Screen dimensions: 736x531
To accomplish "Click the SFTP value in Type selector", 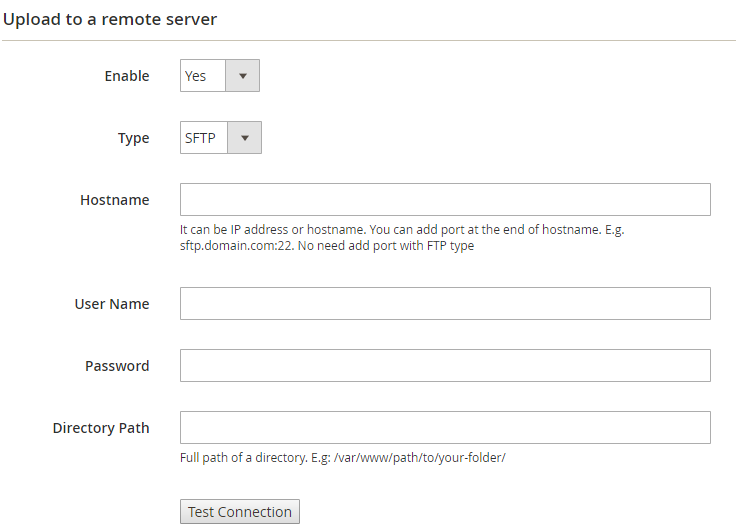I will pos(201,138).
